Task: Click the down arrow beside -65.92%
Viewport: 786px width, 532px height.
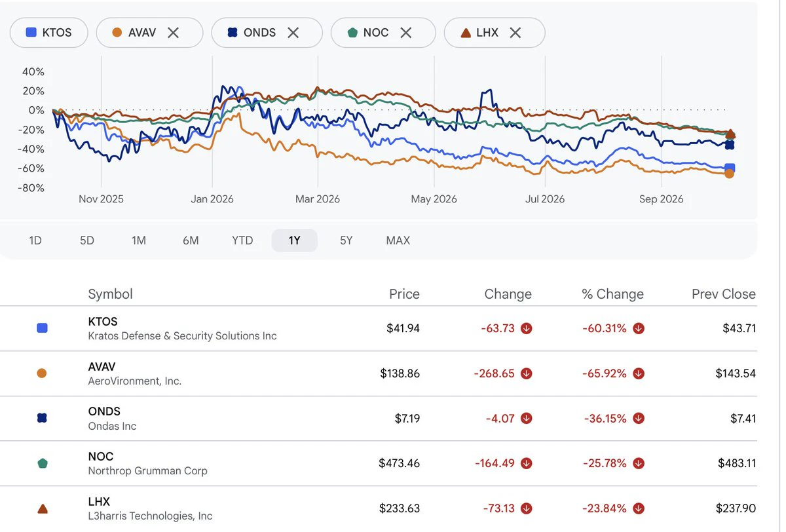Action: click(x=639, y=373)
